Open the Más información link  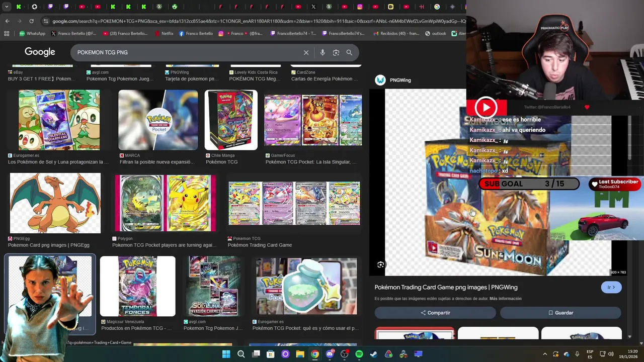click(505, 299)
